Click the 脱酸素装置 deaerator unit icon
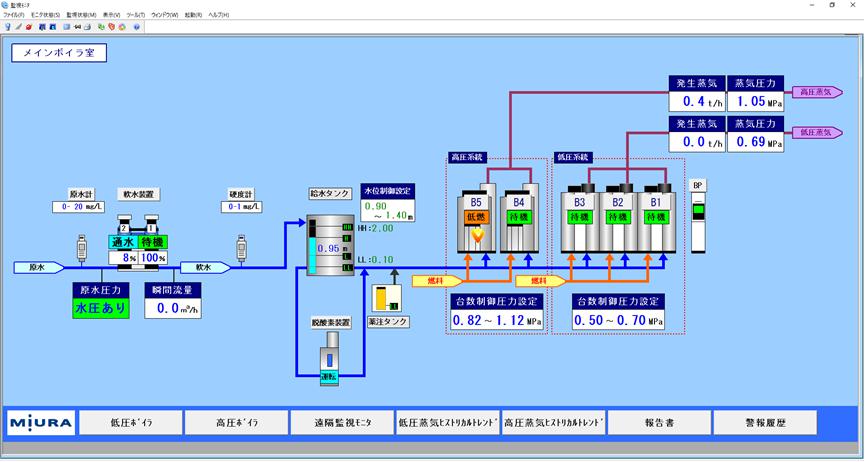Viewport: 865px width, 462px height. 331,358
